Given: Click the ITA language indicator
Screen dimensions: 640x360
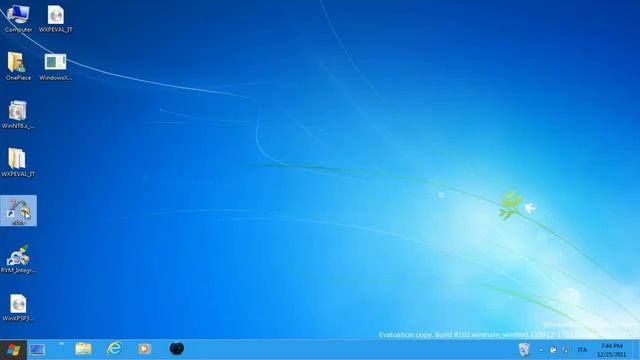Looking at the screenshot, I should (582, 350).
